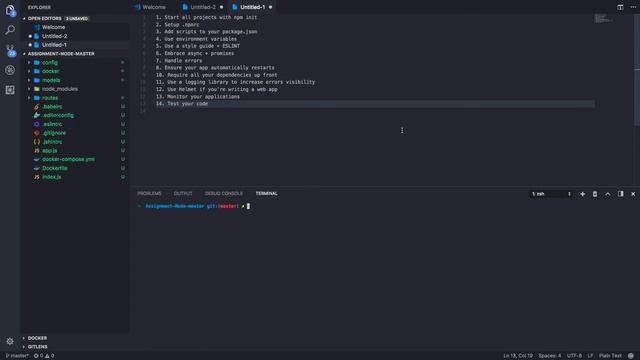Image resolution: width=640 pixels, height=360 pixels.
Task: Focus the terminal command prompt
Action: coord(248,206)
